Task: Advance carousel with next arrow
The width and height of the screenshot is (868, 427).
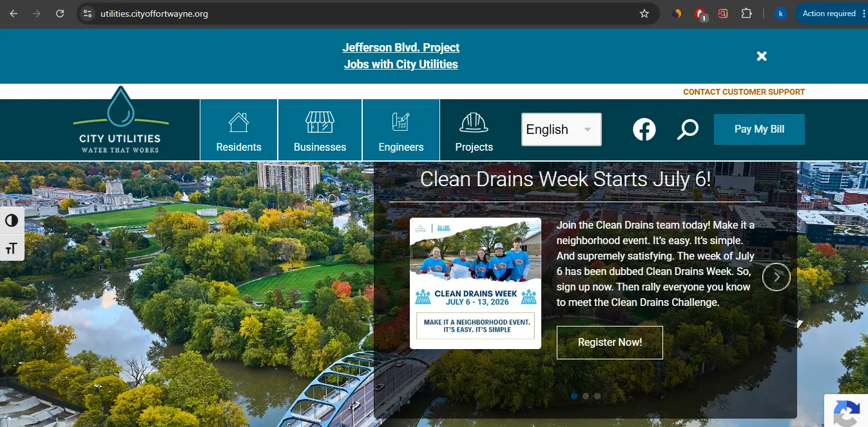Action: tap(776, 277)
